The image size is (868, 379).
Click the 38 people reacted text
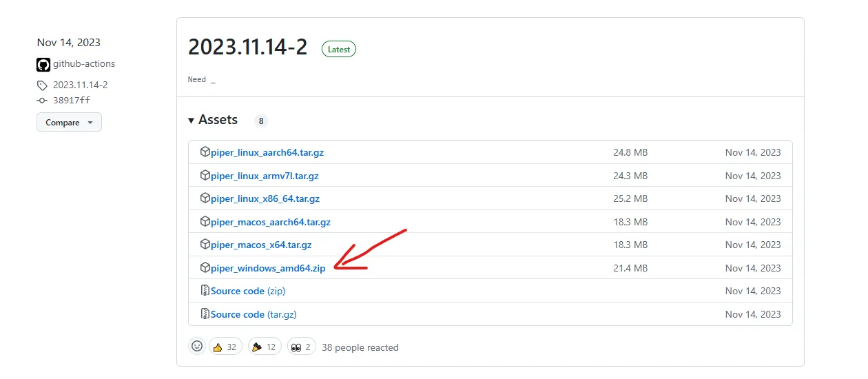360,347
